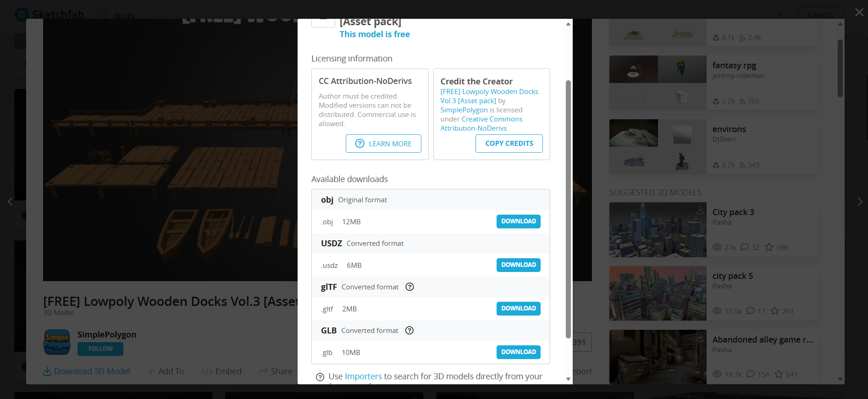Click jeremy-coleman author name
This screenshot has width=868, height=399.
738,76
